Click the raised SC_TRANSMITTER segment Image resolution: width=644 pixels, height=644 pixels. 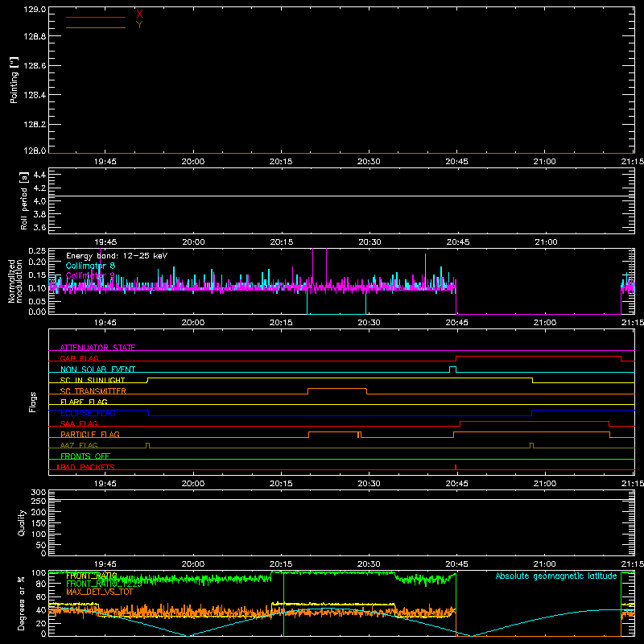(337, 389)
